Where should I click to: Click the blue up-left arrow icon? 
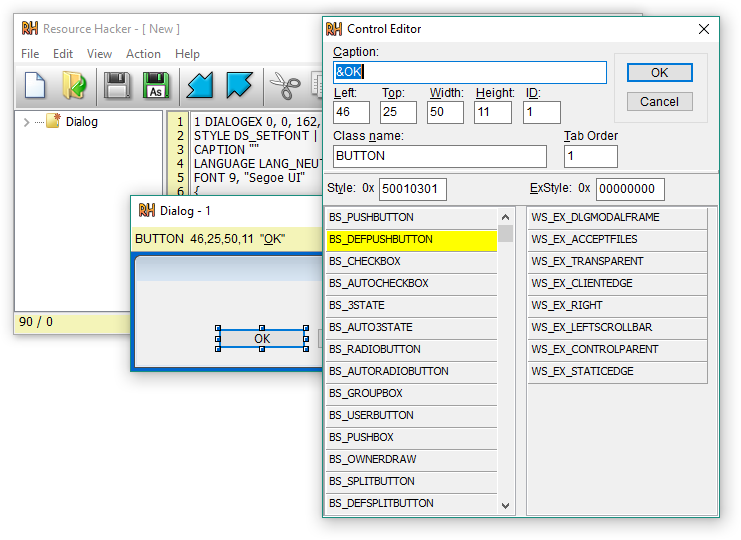(240, 86)
